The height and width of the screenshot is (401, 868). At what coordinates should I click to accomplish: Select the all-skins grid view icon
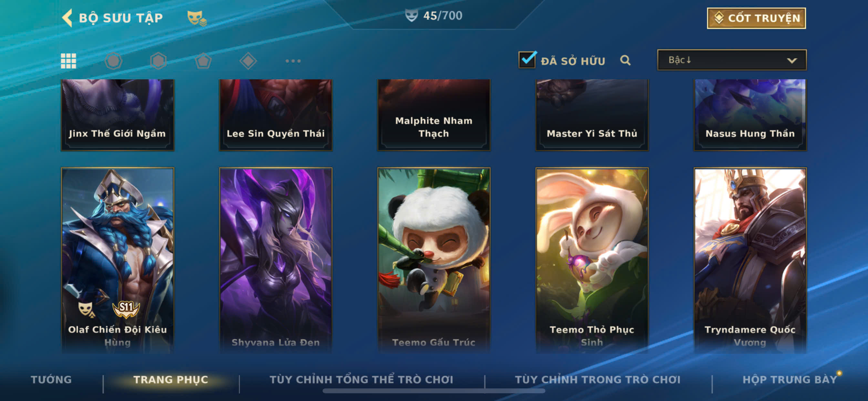[68, 61]
